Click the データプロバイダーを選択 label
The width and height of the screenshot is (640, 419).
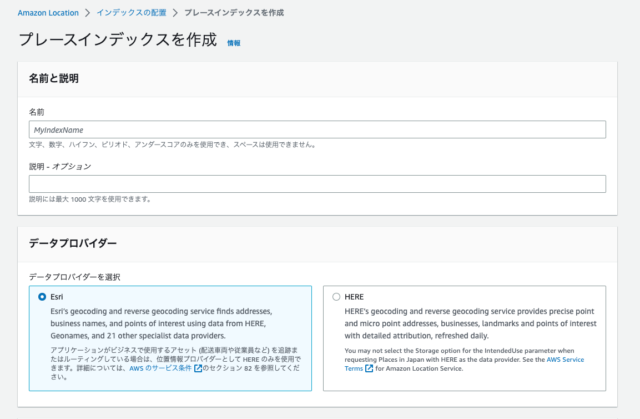74,277
